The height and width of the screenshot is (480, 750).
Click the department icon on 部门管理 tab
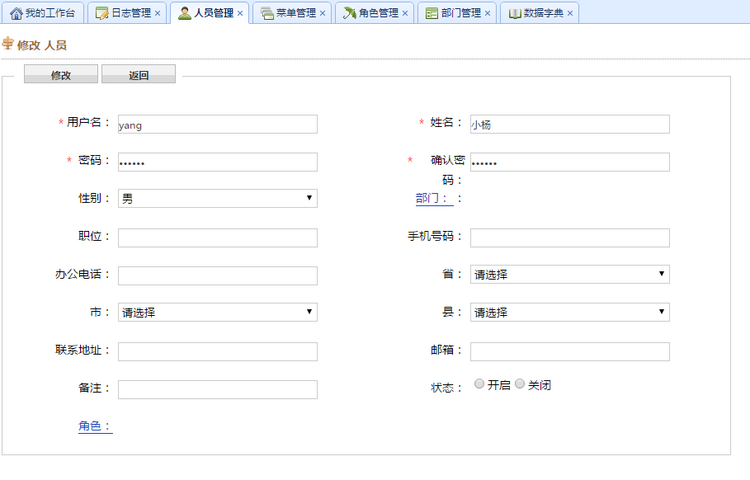tap(432, 13)
